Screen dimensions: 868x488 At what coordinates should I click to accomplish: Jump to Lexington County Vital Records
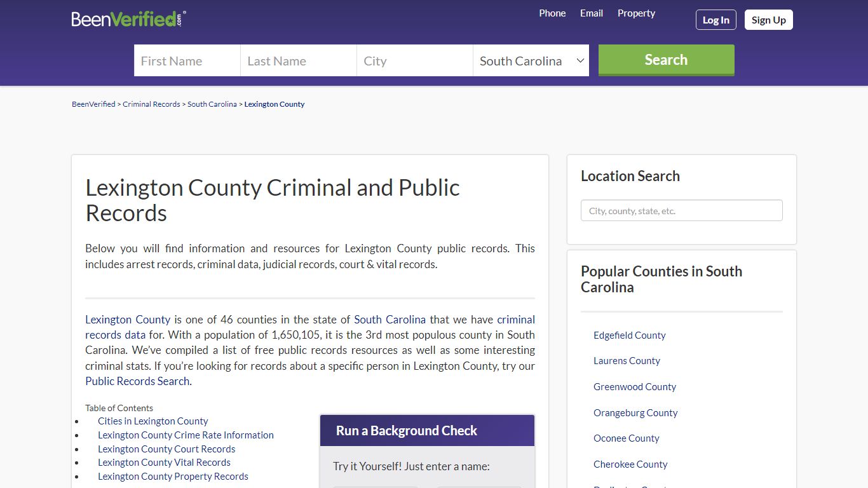[164, 463]
